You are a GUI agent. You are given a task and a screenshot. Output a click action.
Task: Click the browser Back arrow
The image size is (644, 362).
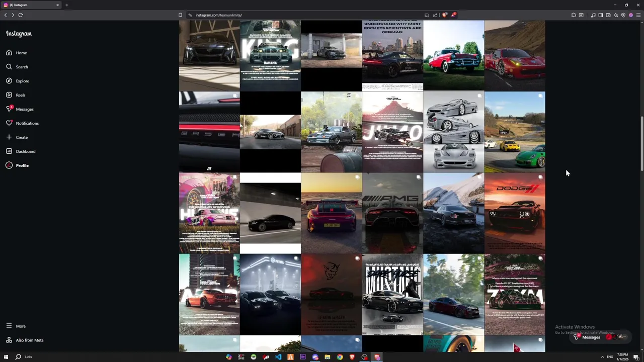click(6, 15)
